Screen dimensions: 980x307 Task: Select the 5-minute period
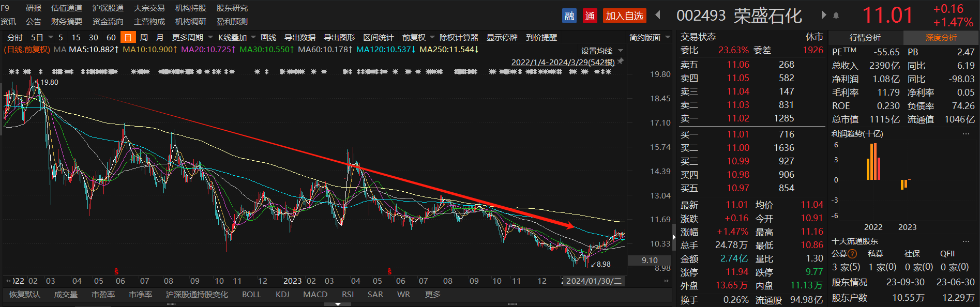61,37
